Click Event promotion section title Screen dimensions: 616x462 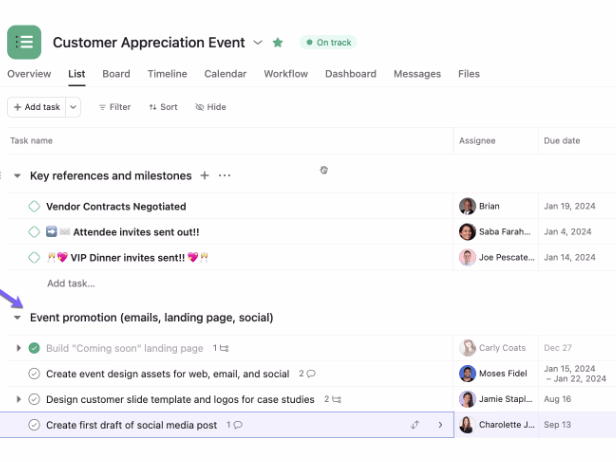coord(152,317)
